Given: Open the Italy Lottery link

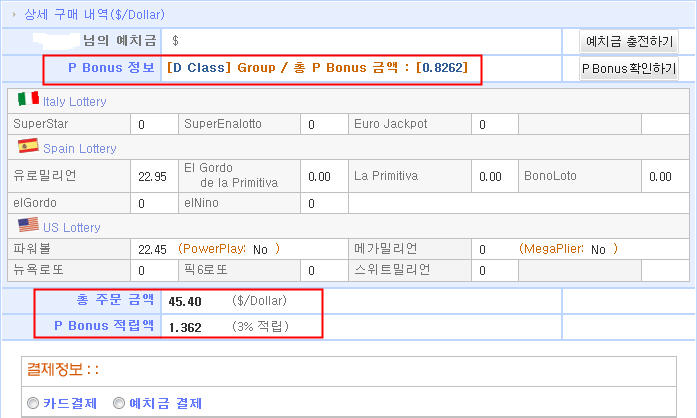Looking at the screenshot, I should pyautogui.click(x=75, y=101).
